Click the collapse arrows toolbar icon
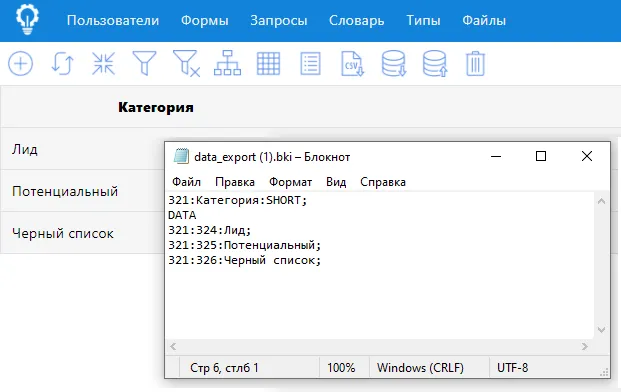Image resolution: width=621 pixels, height=392 pixels. (103, 63)
